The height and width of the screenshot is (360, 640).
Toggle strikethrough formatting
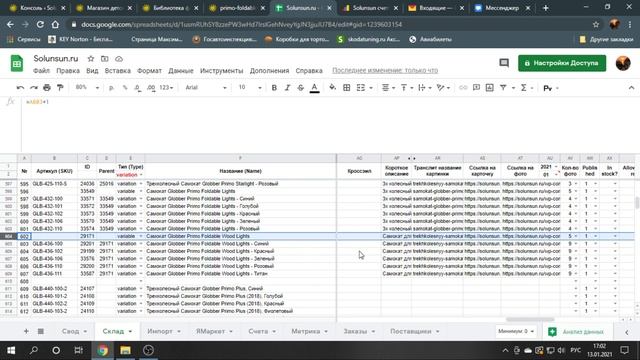coord(301,88)
